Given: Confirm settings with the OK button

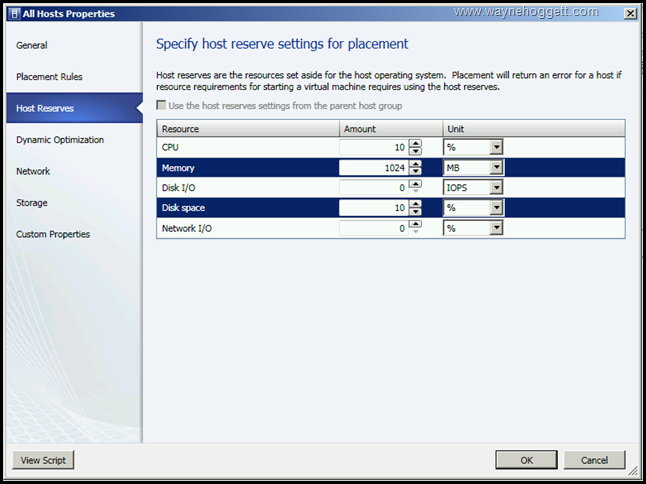Looking at the screenshot, I should tap(526, 460).
